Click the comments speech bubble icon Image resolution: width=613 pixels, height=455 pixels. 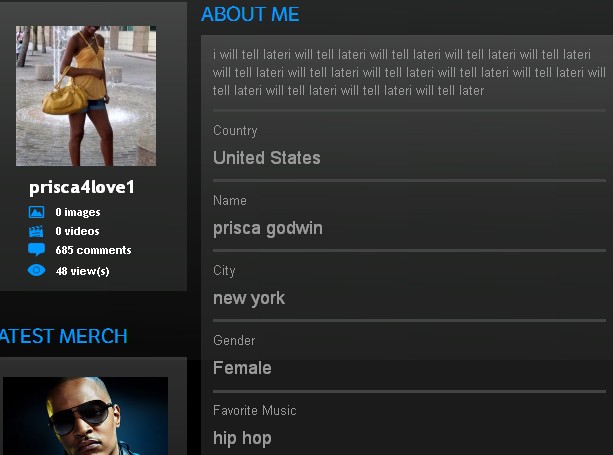tap(36, 249)
